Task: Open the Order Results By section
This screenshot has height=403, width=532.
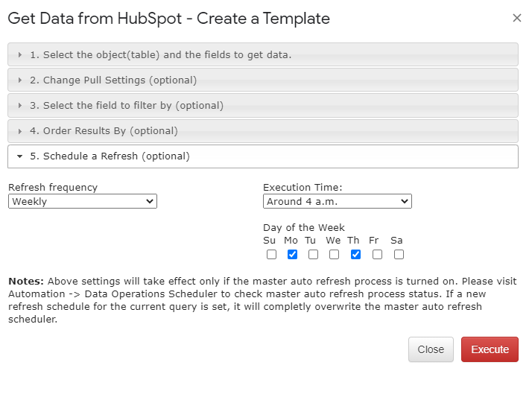Action: [263, 130]
